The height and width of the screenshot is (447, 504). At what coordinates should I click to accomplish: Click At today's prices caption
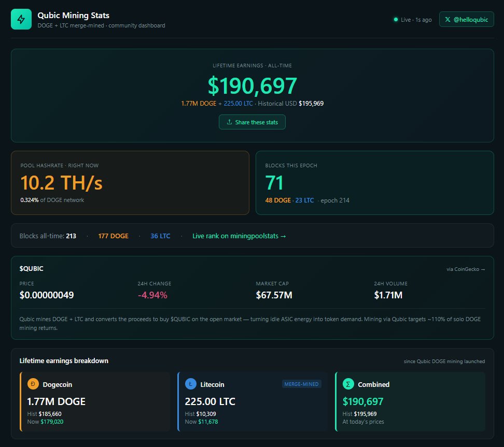click(x=363, y=422)
